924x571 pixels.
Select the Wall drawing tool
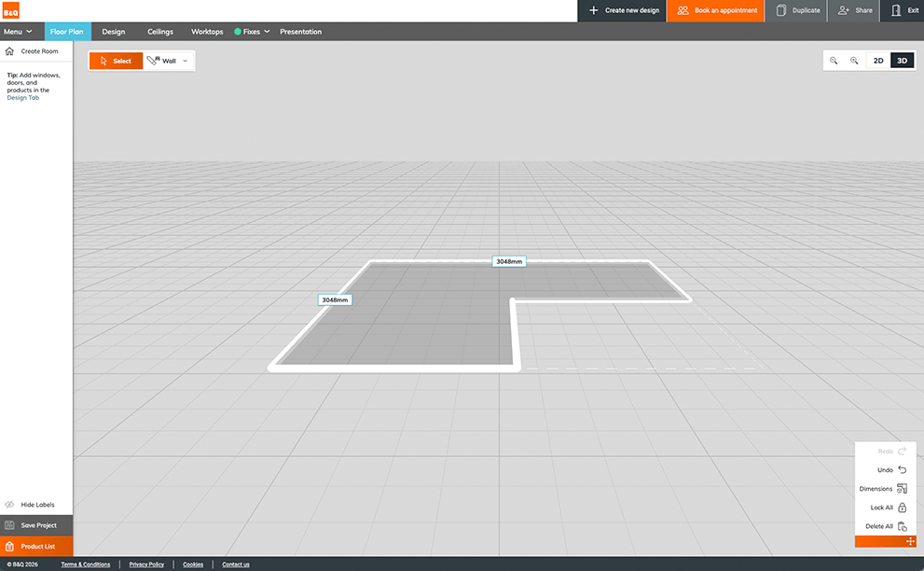164,60
